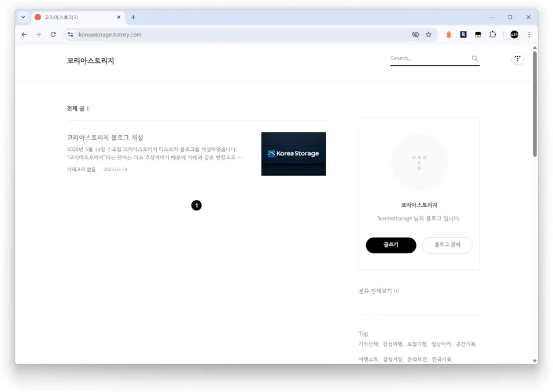Image resolution: width=553 pixels, height=392 pixels.
Task: Click the browser extensions puzzle icon
Action: pyautogui.click(x=493, y=34)
